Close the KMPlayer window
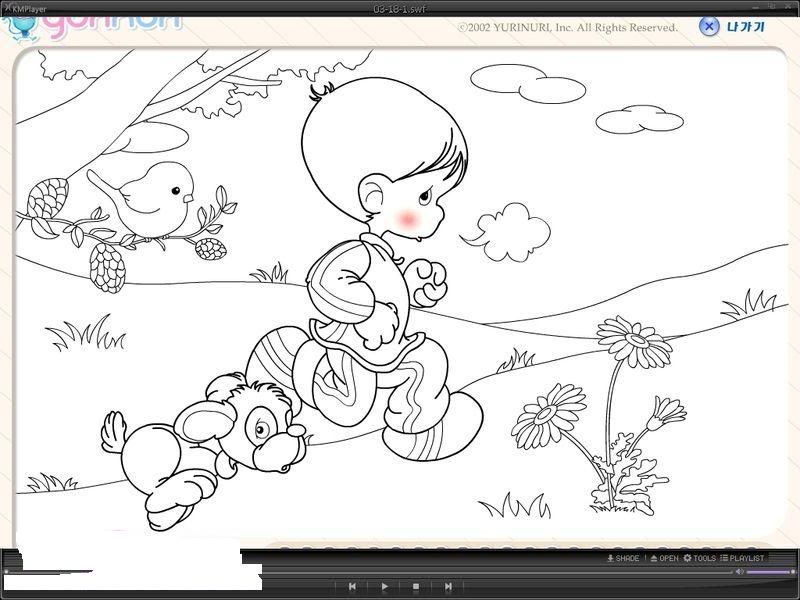The height and width of the screenshot is (600, 800). [788, 7]
